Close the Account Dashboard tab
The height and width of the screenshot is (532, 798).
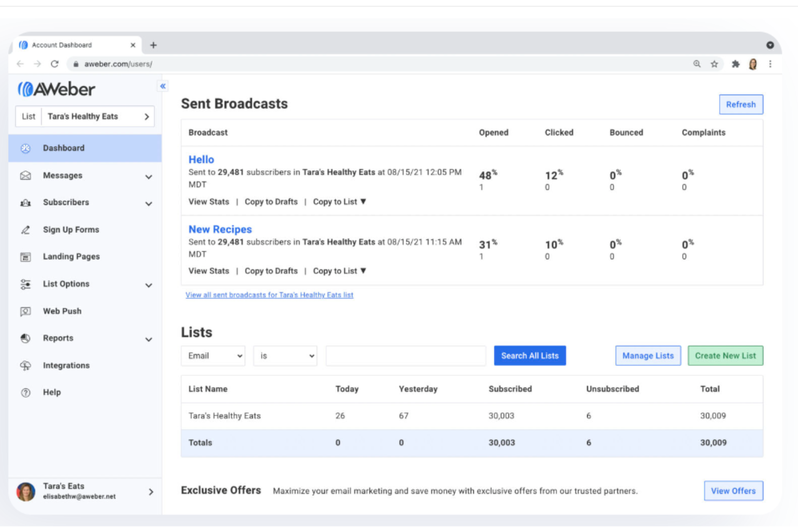click(x=133, y=45)
